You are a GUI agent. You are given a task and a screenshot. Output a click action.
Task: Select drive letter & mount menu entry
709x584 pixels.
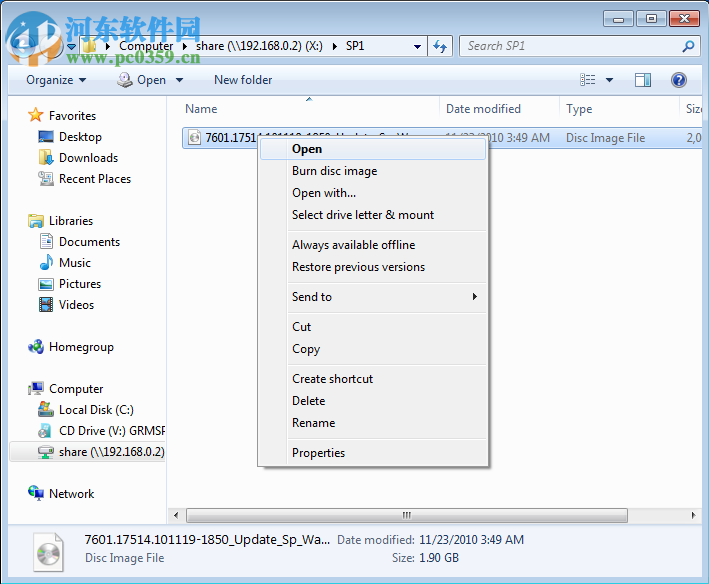pyautogui.click(x=373, y=215)
